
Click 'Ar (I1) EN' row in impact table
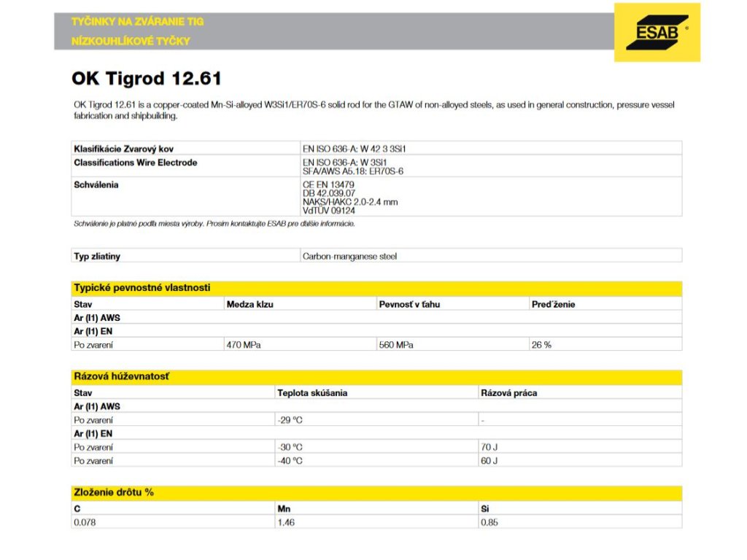376,433
